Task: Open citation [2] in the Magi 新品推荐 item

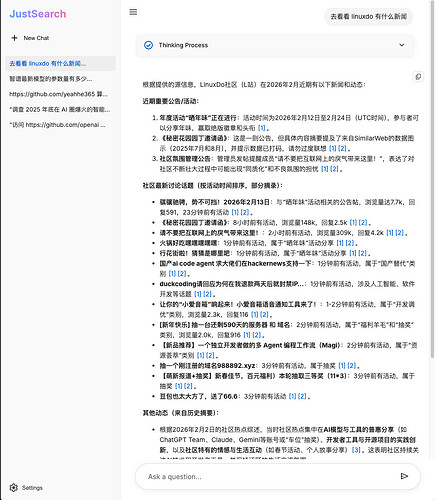Action: coord(210,355)
